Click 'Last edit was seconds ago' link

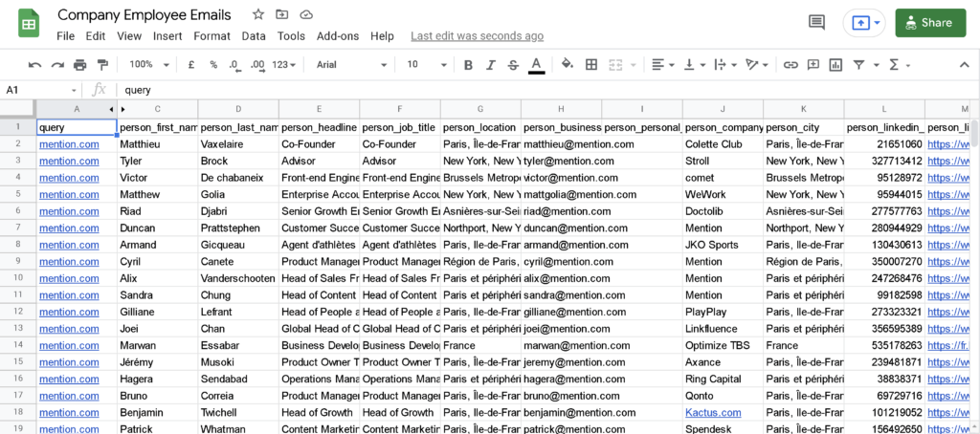(x=477, y=36)
